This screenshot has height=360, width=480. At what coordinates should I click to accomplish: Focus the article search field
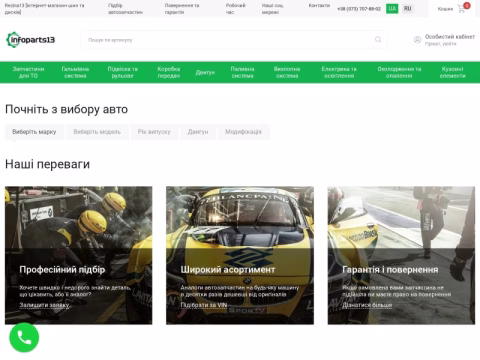[x=234, y=40]
